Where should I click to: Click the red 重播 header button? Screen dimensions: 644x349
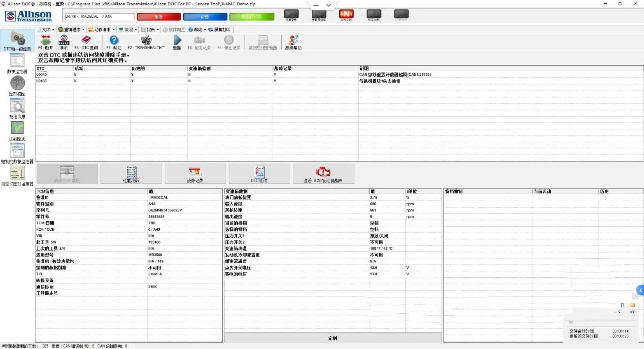(159, 17)
